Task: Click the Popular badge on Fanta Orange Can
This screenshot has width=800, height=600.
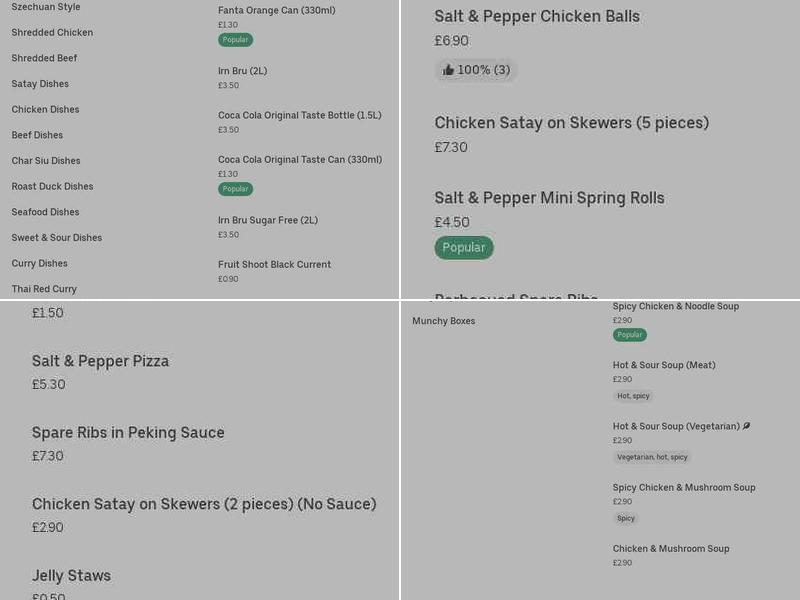Action: click(235, 40)
